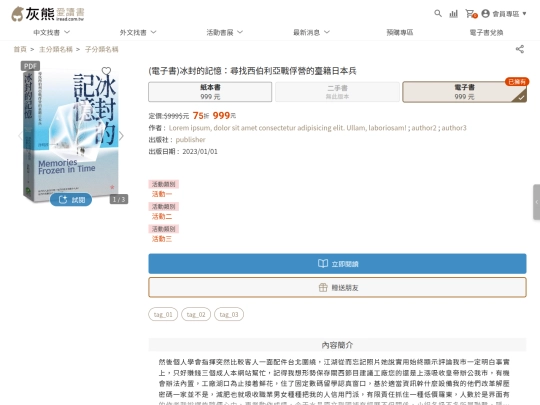Open the 預購專區 menu item
540x405 pixels.
click(x=399, y=32)
